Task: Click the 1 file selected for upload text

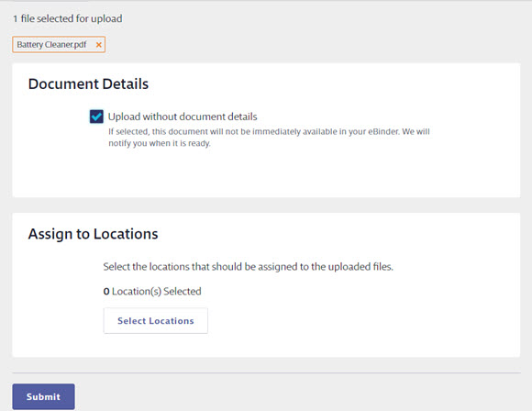Action: tap(68, 18)
